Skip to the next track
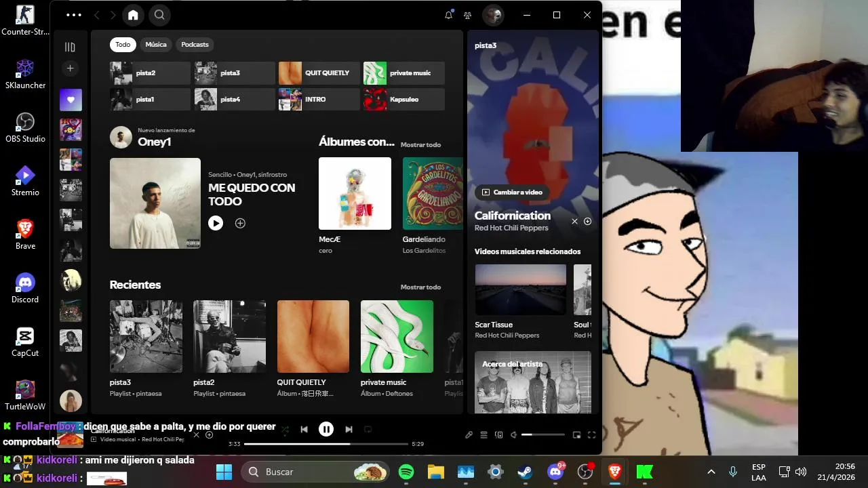Screen dimensions: 868x488 pos(349,429)
